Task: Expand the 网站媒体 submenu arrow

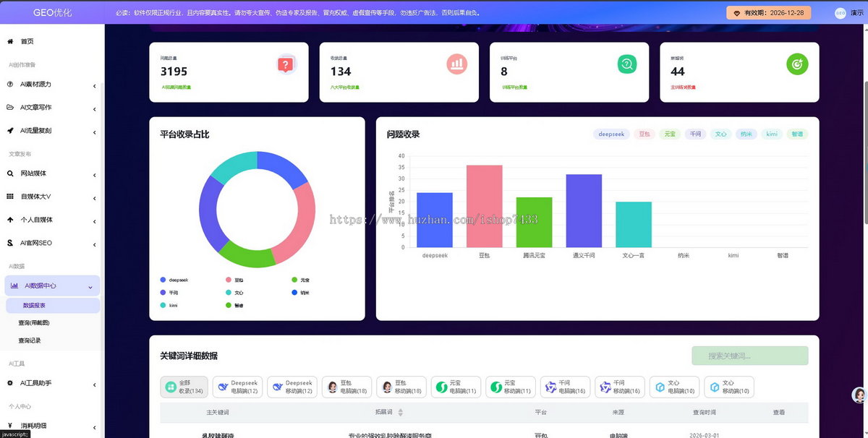Action: click(95, 175)
